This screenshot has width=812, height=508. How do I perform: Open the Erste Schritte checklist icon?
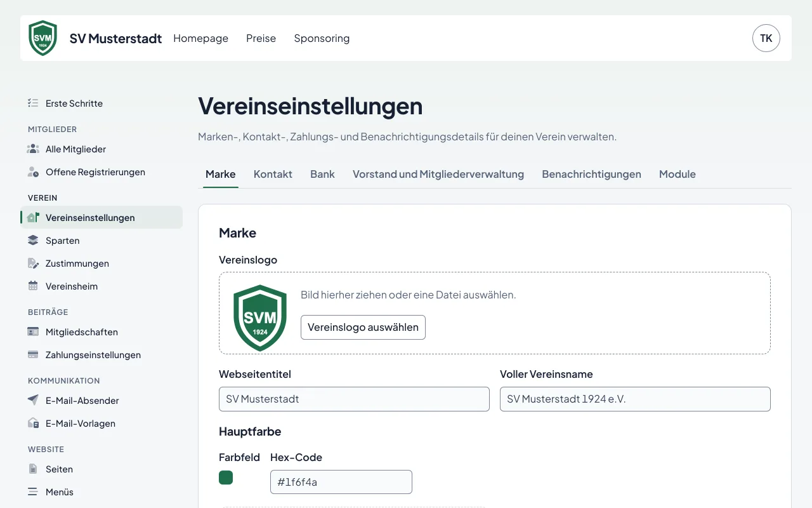[33, 103]
